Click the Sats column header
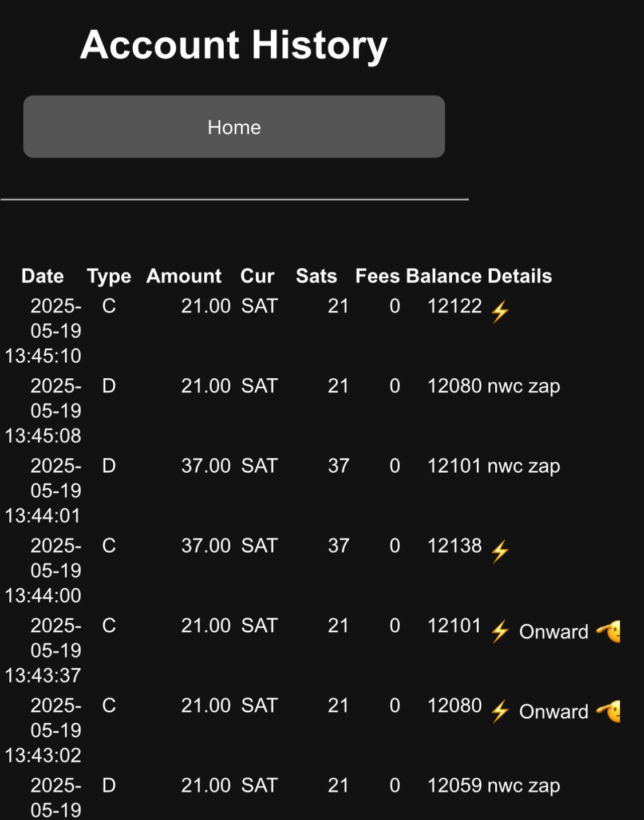The image size is (644, 820). coord(316,276)
